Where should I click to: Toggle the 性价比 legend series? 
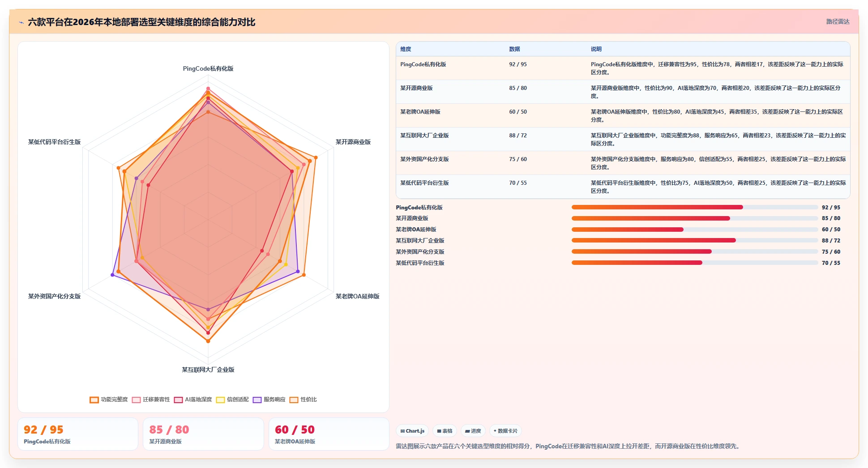coord(303,400)
